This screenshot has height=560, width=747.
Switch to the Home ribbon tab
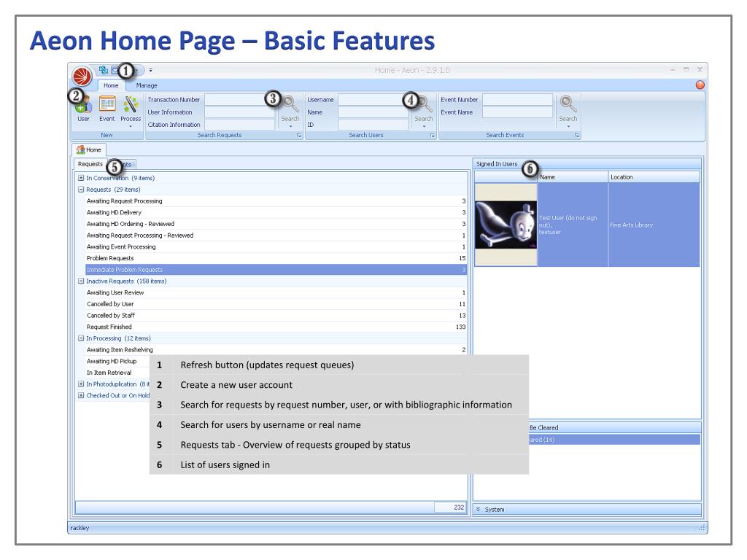(x=111, y=85)
